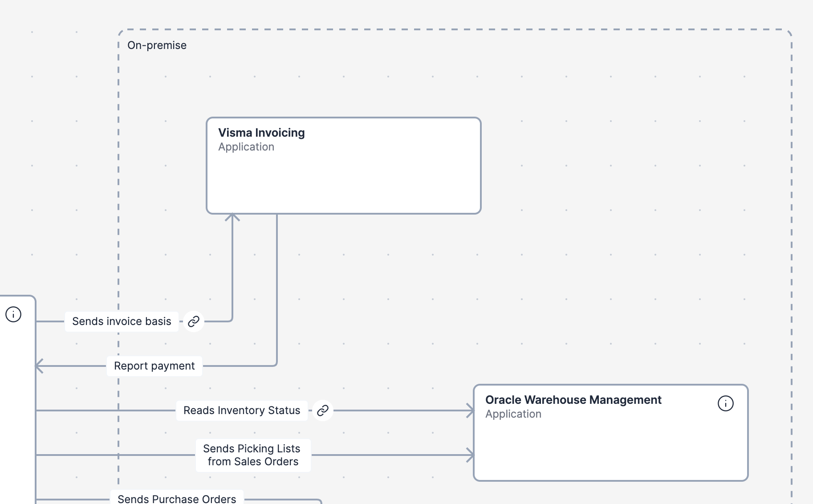Click the Application subtitle under Oracle Warehouse Management
813x504 pixels.
(513, 414)
